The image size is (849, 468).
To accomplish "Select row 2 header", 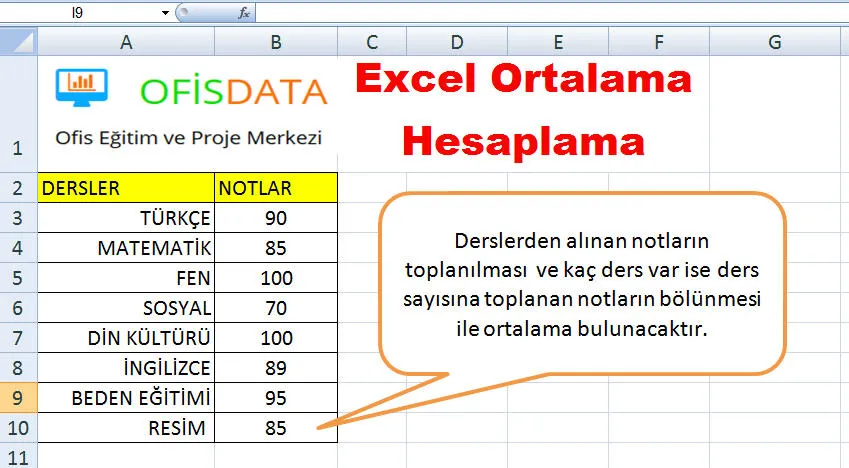I will click(18, 187).
